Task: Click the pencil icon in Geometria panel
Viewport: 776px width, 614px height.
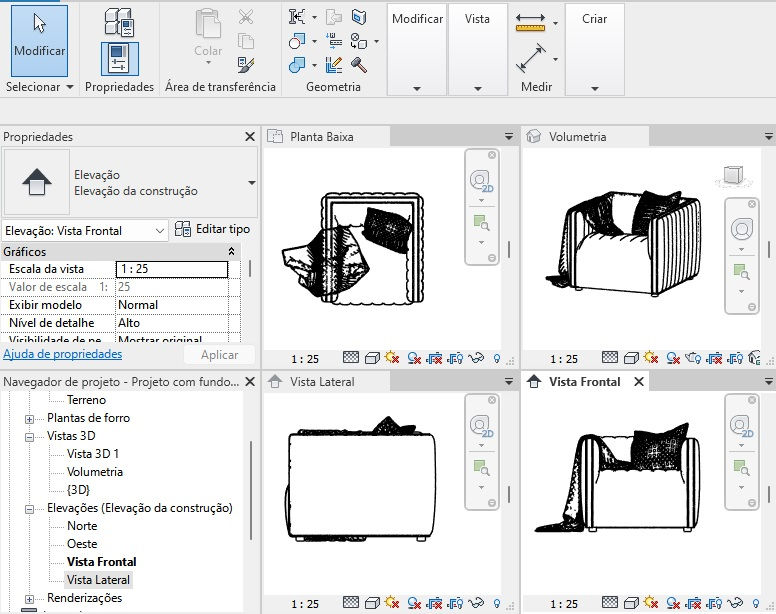Action: (334, 65)
